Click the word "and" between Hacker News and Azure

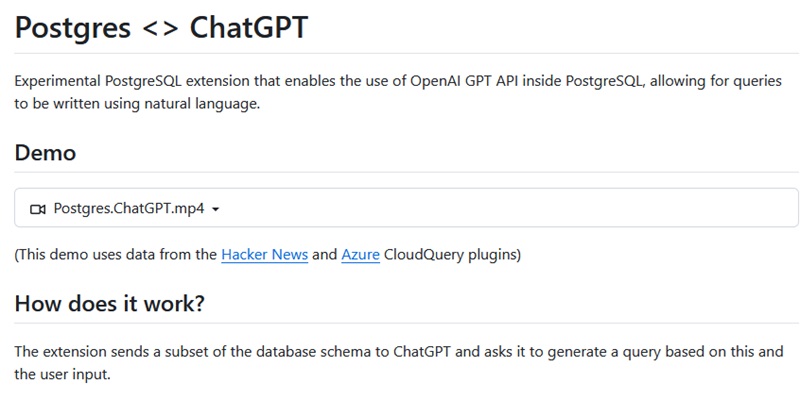click(x=324, y=254)
